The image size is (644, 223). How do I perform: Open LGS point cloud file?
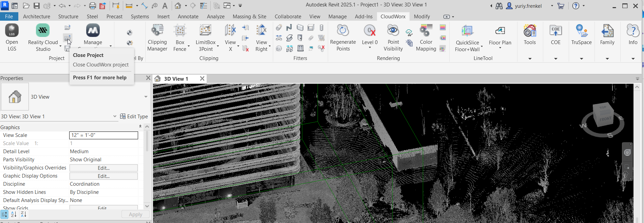click(12, 37)
